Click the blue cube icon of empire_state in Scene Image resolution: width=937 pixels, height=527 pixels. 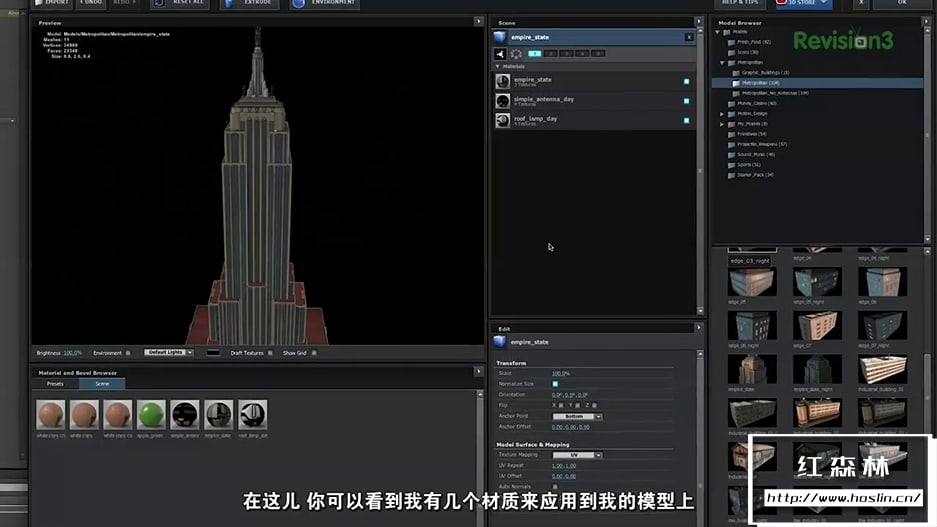coord(500,37)
